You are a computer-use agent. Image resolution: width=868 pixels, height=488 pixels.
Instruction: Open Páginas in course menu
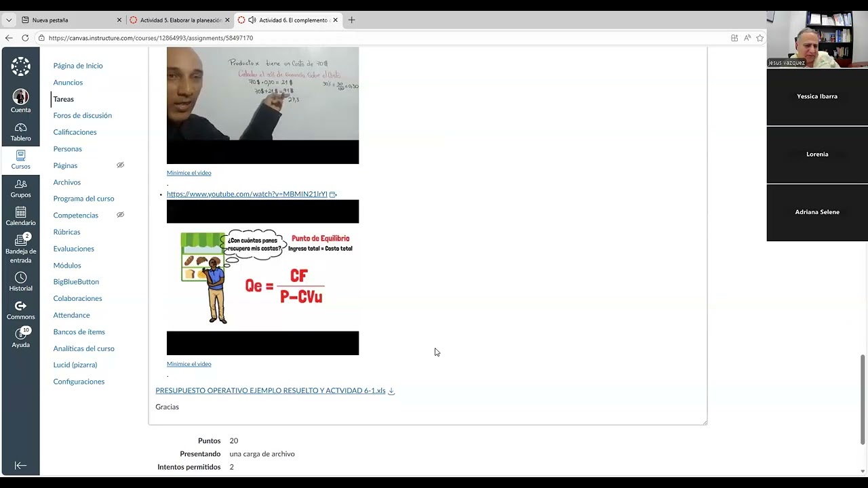65,165
